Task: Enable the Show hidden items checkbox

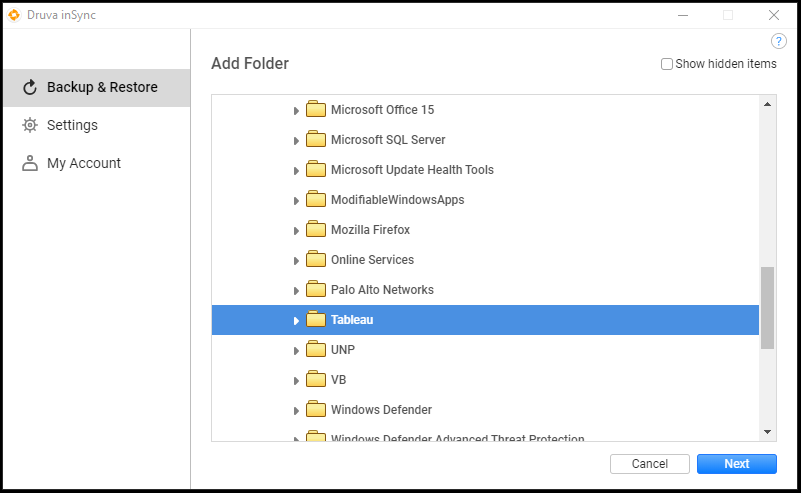Action: click(667, 64)
